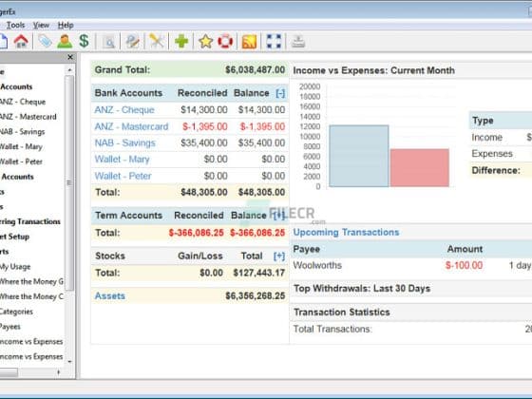This screenshot has height=399, width=532.
Task: Expand the Stocks section [+]
Action: (279, 256)
